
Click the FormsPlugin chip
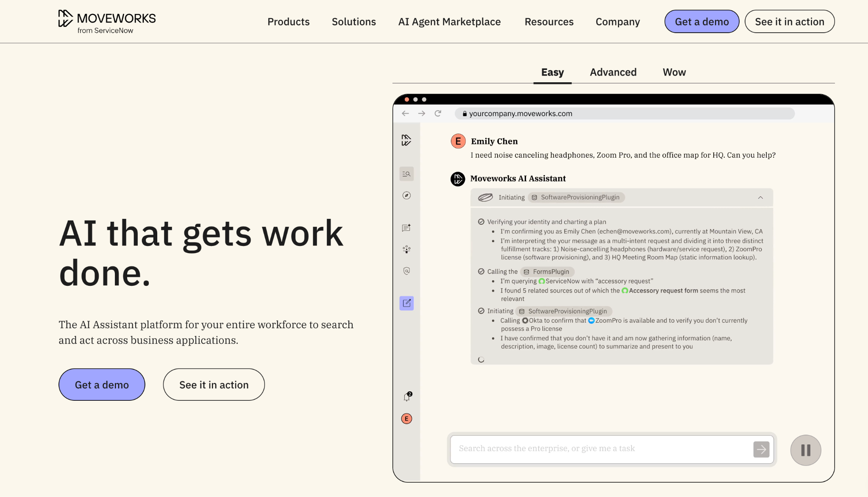547,272
